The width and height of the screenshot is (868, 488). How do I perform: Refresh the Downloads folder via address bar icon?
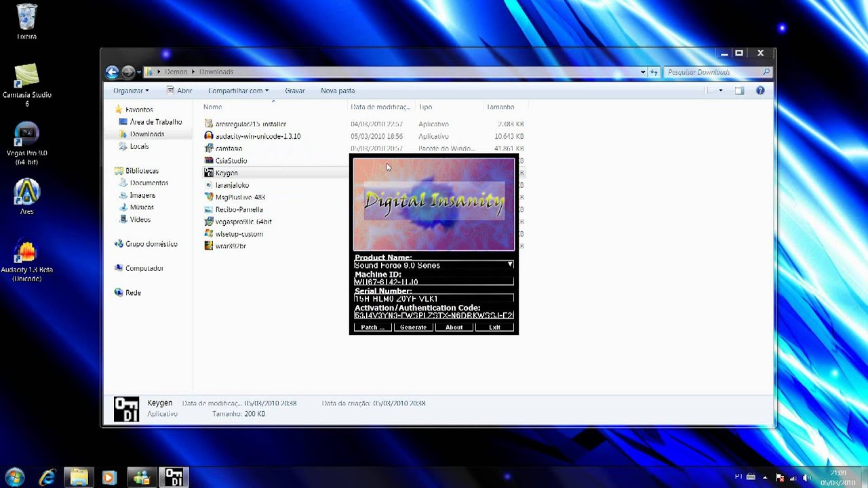pyautogui.click(x=654, y=72)
